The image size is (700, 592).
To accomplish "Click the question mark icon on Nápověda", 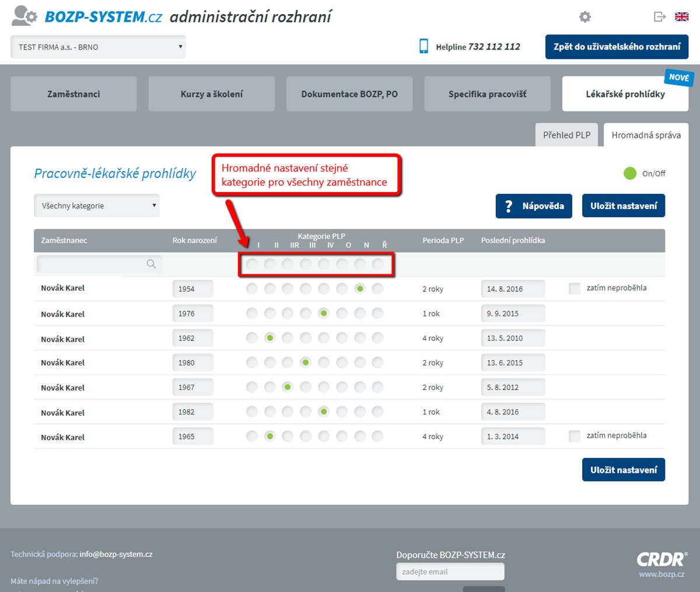I will click(x=509, y=206).
